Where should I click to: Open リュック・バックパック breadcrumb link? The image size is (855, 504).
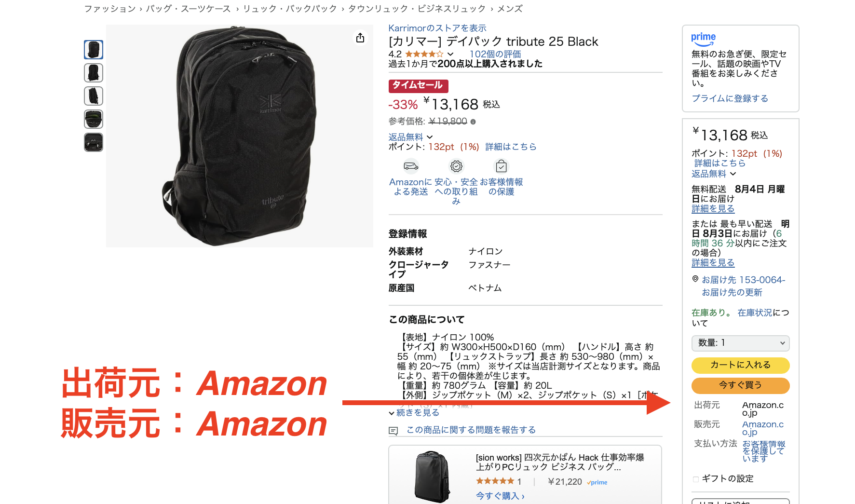coord(290,9)
